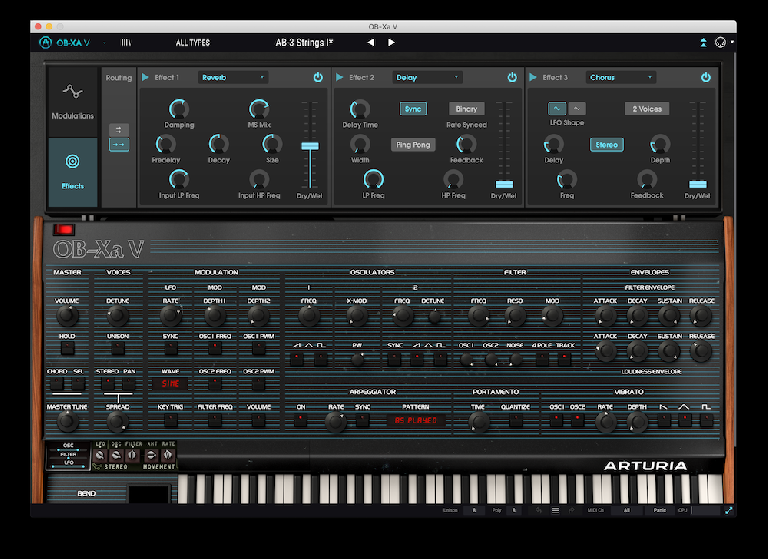This screenshot has height=559, width=768.
Task: Open Effect 1 Reverb type dropdown
Action: click(x=233, y=77)
